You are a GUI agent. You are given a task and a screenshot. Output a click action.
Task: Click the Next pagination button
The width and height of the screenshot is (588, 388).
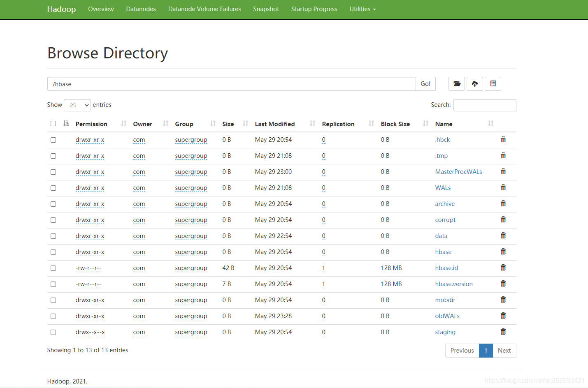click(x=504, y=351)
